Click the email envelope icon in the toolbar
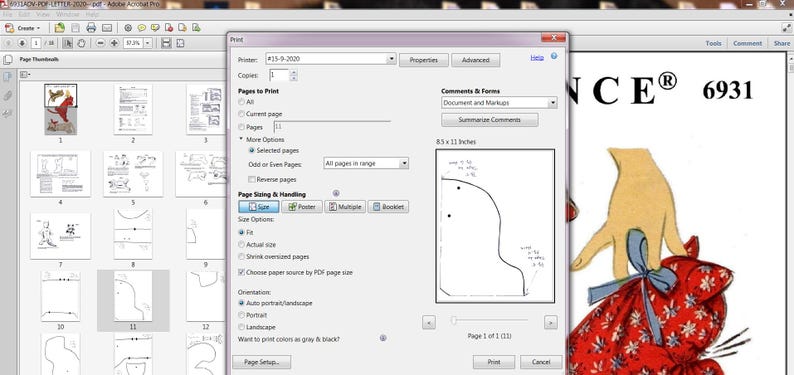Image resolution: width=794 pixels, height=375 pixels. coord(107,28)
